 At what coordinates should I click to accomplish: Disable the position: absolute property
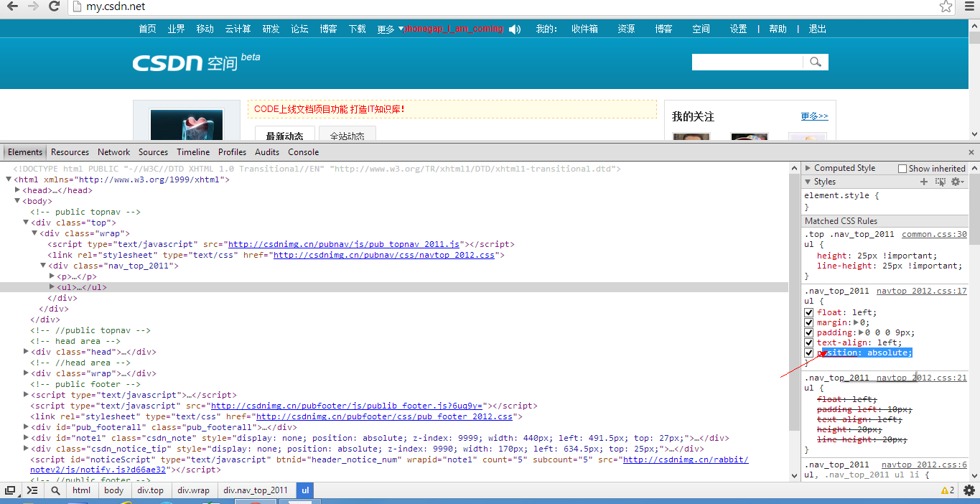809,353
